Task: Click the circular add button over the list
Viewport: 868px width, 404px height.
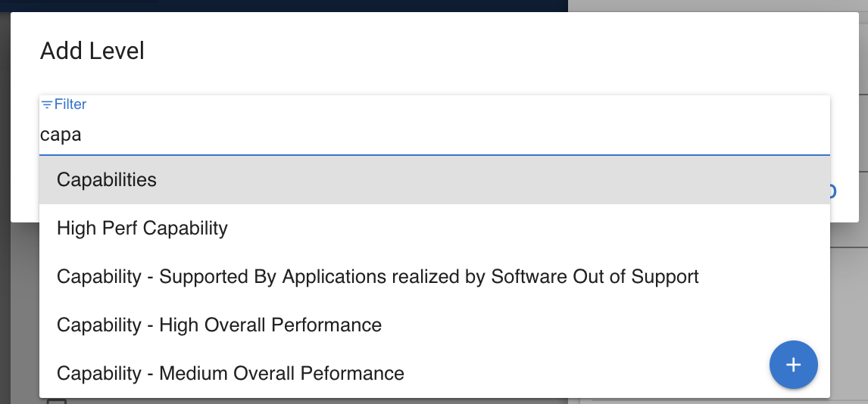Action: (x=793, y=365)
